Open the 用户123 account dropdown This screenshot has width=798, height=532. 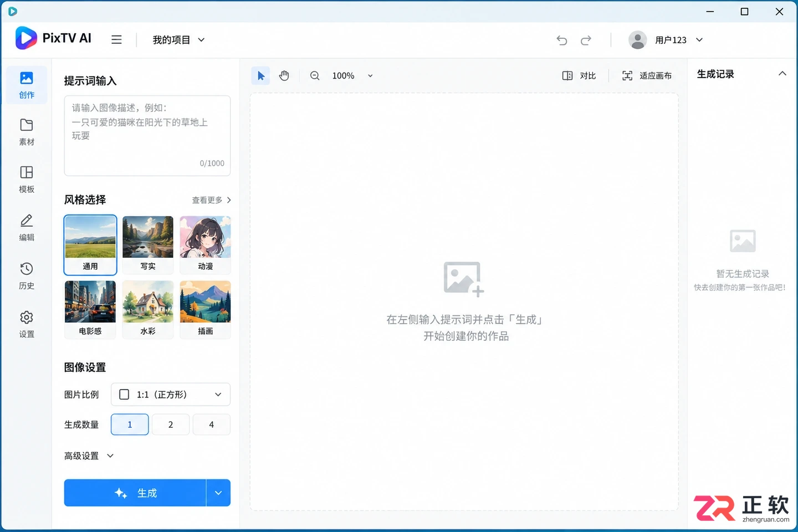click(679, 40)
